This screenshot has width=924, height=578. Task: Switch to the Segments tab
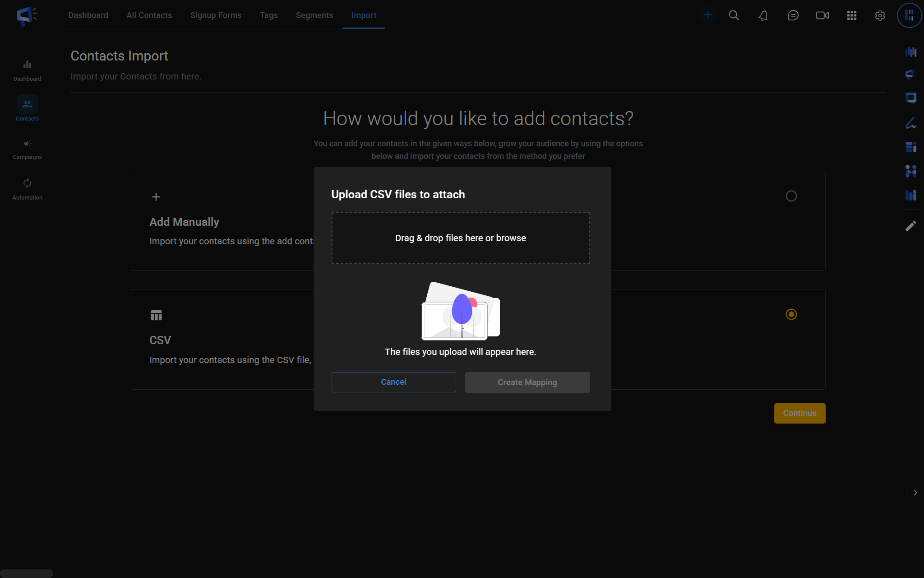(x=314, y=15)
